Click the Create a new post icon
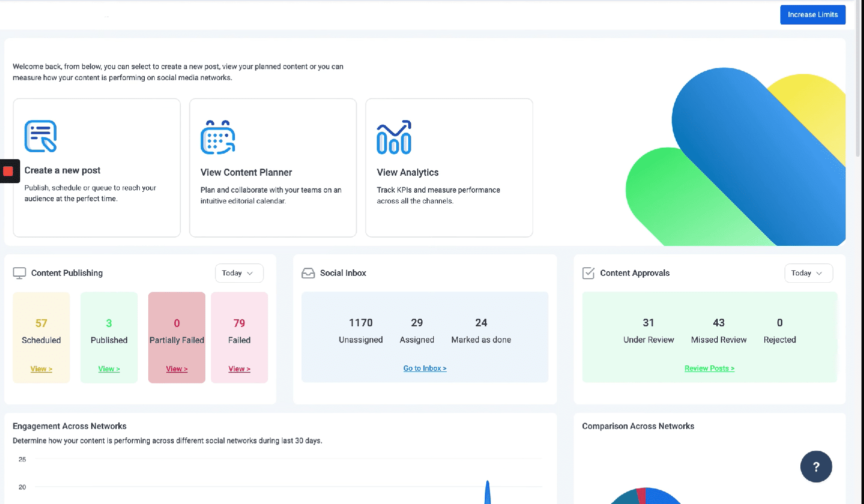The height and width of the screenshot is (504, 864). (x=41, y=136)
